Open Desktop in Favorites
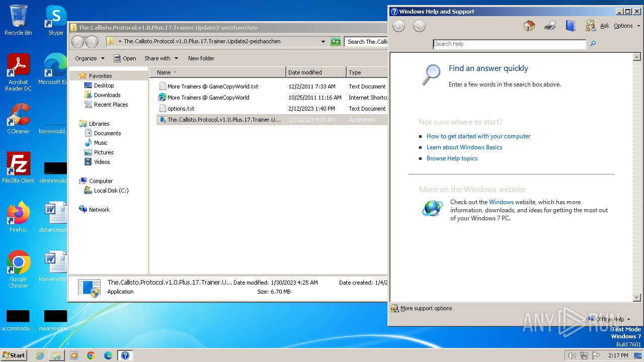 point(104,85)
